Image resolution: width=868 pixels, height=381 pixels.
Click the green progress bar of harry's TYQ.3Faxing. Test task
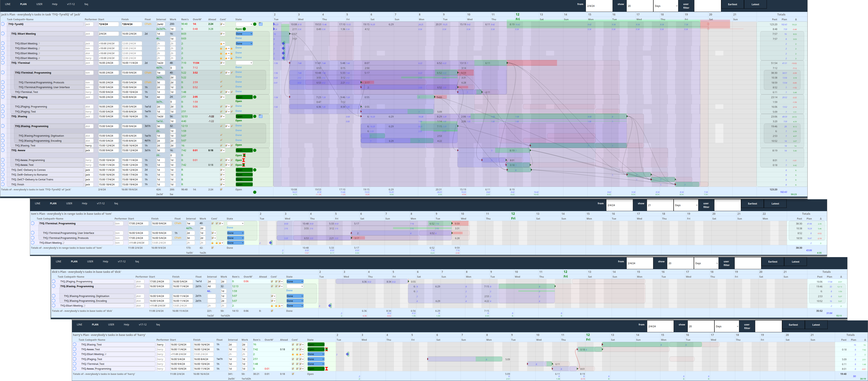pos(652,345)
